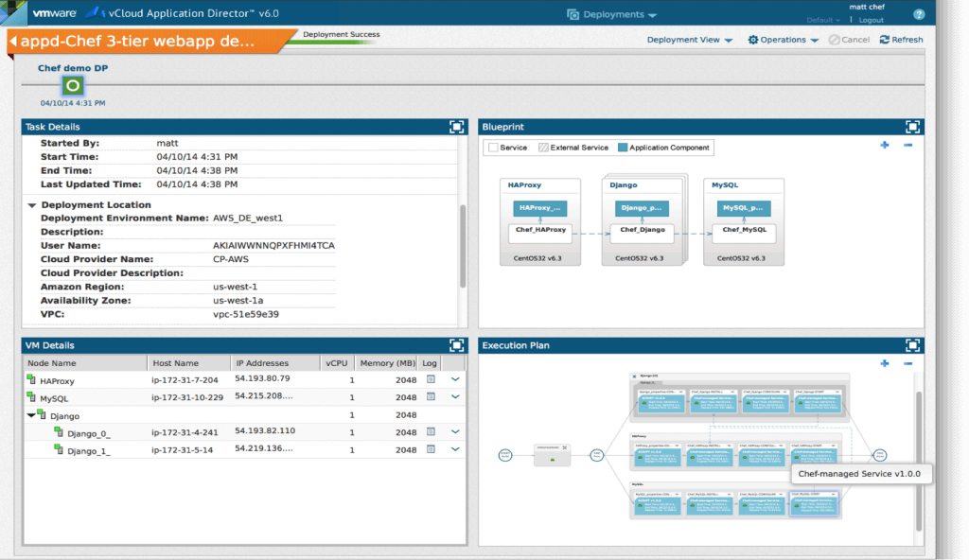This screenshot has height=560, width=969.
Task: Maximize the Task Details panel
Action: tap(456, 127)
